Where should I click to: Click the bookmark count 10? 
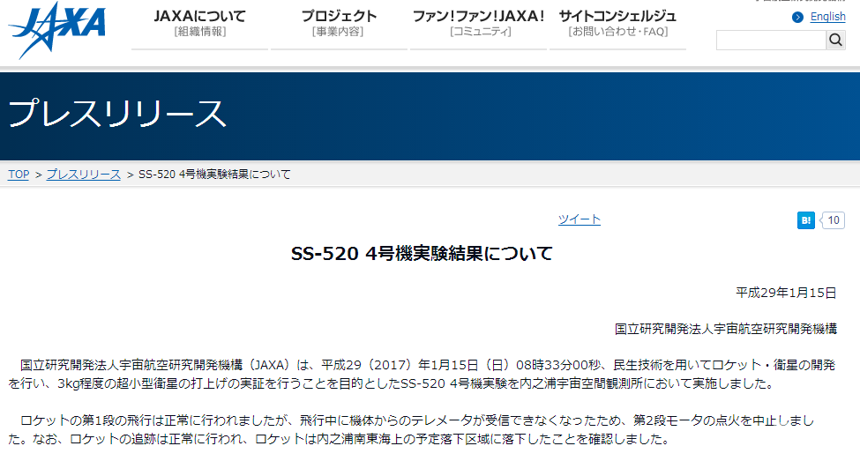point(833,220)
